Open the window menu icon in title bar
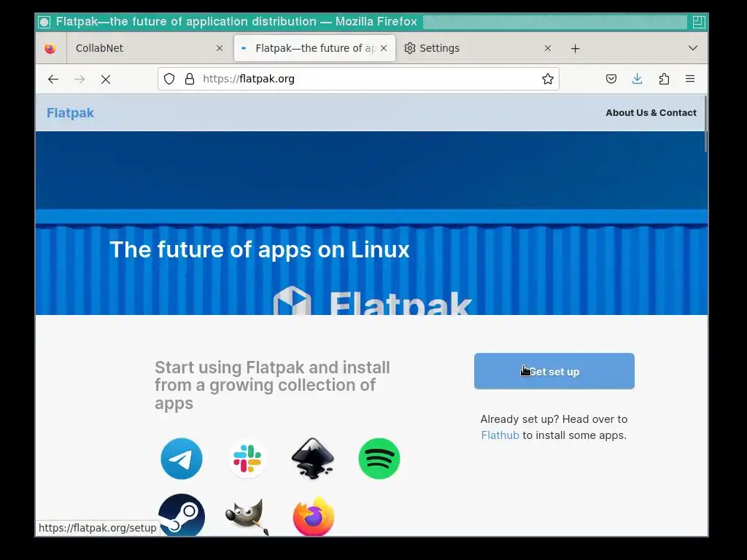The height and width of the screenshot is (560, 747). tap(44, 22)
